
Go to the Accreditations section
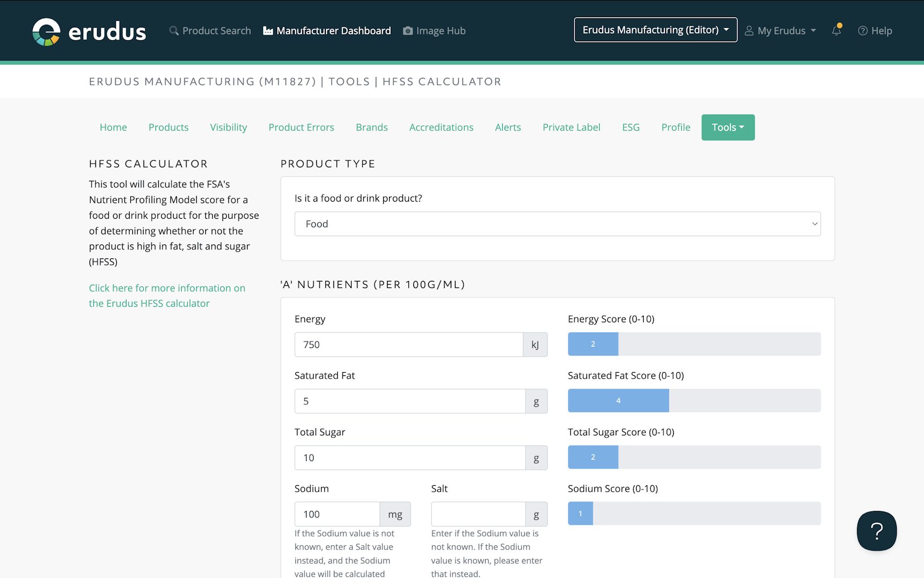tap(441, 127)
